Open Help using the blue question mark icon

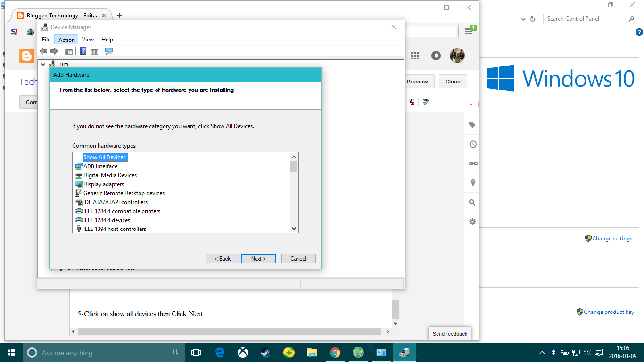click(83, 51)
